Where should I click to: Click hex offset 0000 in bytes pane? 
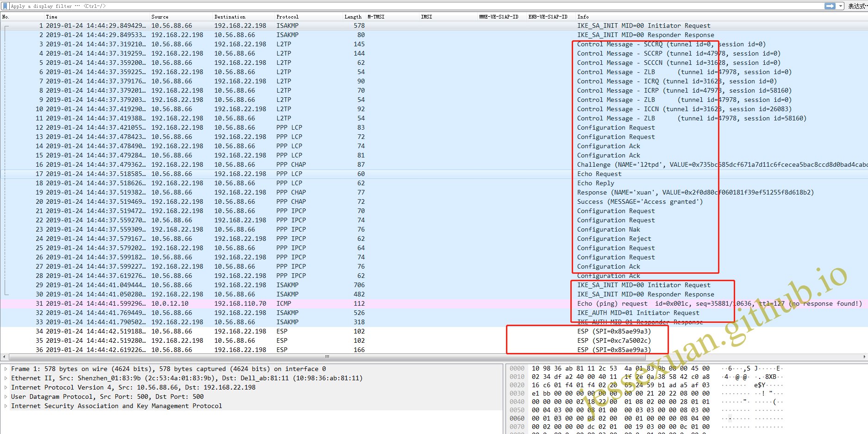517,369
